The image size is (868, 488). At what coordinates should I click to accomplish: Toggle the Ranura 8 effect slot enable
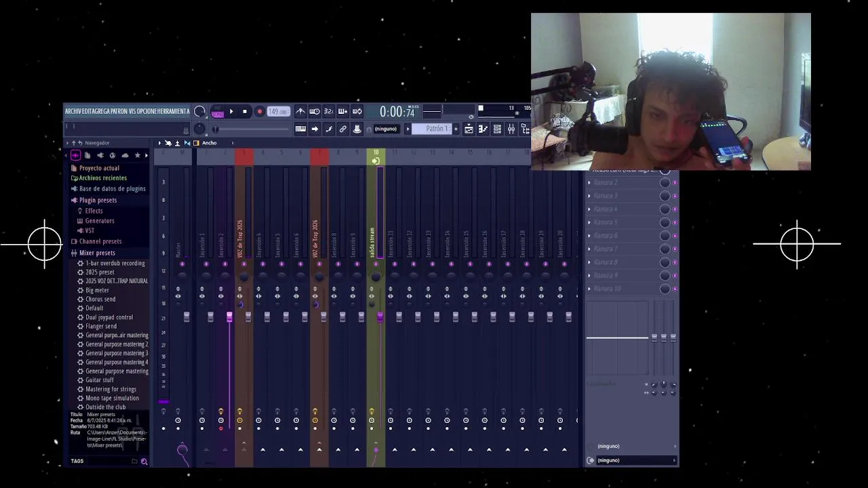point(675,262)
